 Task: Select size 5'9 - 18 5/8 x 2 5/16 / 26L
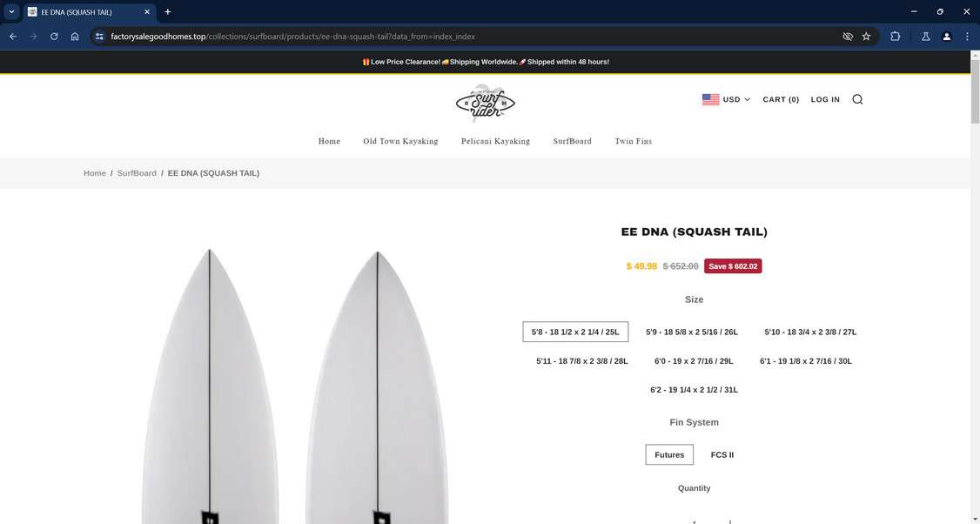(692, 332)
